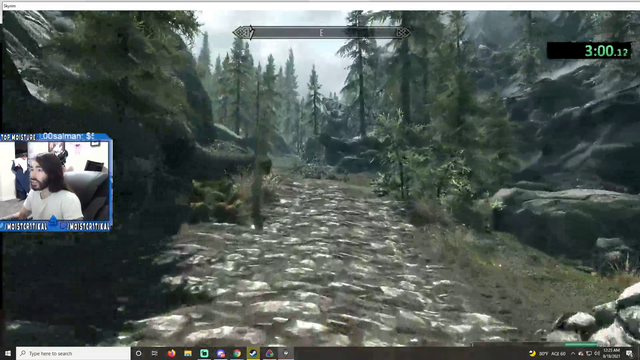640x360 pixels.
Task: Open the Windows Start menu
Action: point(7,353)
